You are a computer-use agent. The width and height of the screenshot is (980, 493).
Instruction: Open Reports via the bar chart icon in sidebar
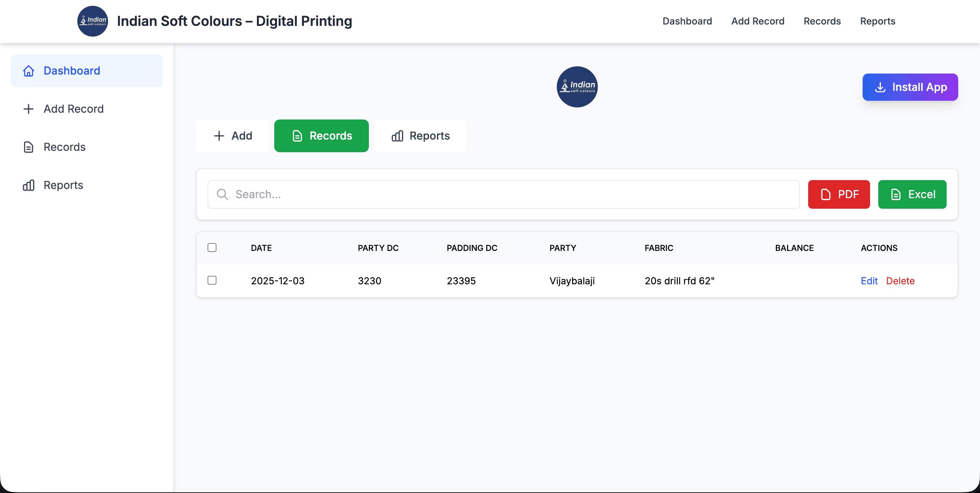click(29, 186)
